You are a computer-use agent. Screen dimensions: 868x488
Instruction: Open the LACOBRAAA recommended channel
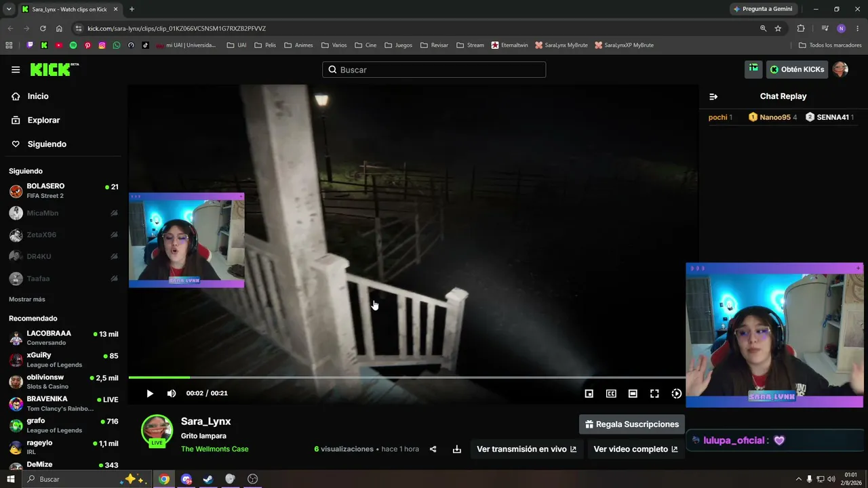click(64, 338)
